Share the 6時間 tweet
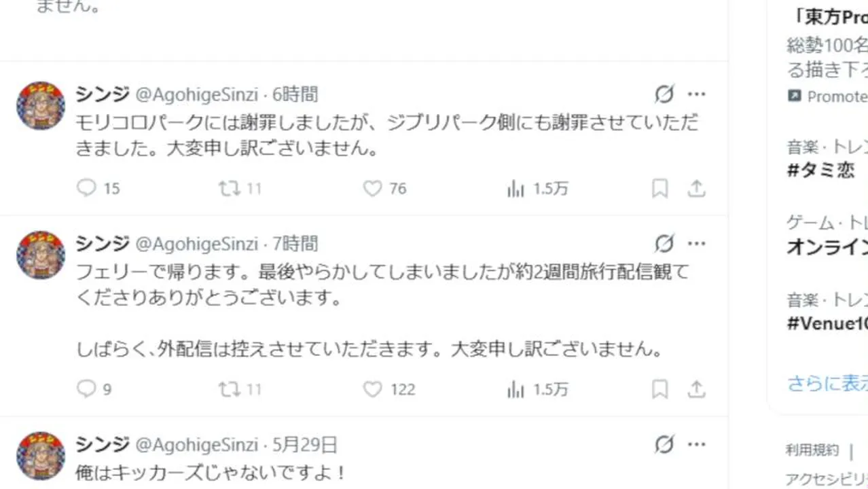The width and height of the screenshot is (868, 489). [x=696, y=188]
